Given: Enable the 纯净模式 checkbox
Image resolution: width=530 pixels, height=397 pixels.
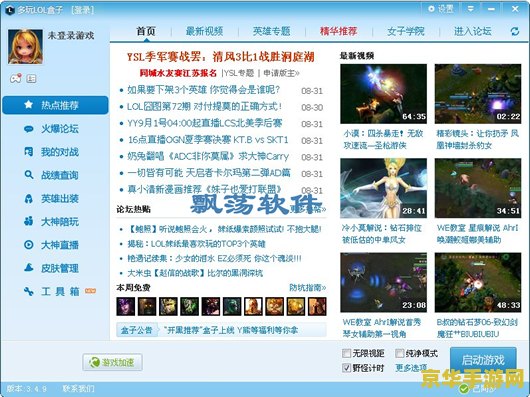Looking at the screenshot, I should 400,353.
